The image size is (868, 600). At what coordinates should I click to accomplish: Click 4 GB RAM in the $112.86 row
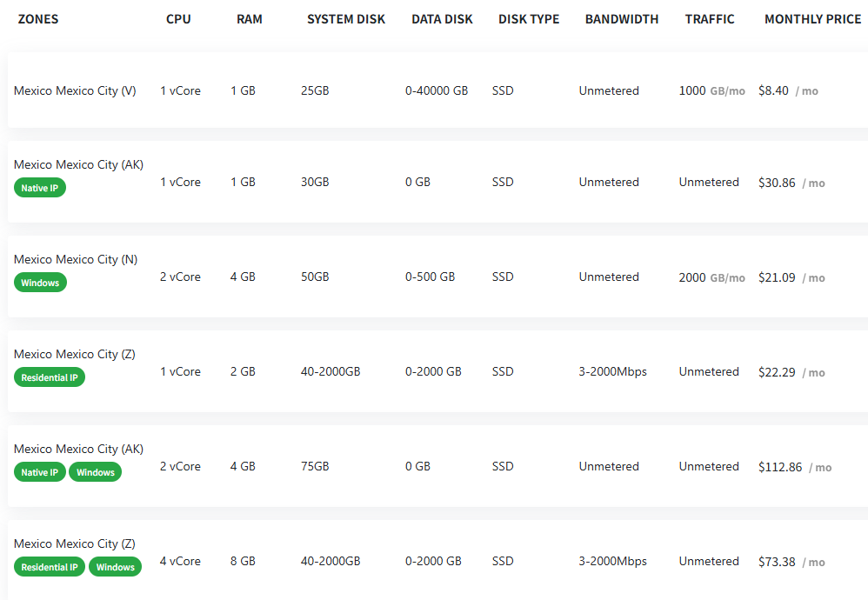[243, 466]
